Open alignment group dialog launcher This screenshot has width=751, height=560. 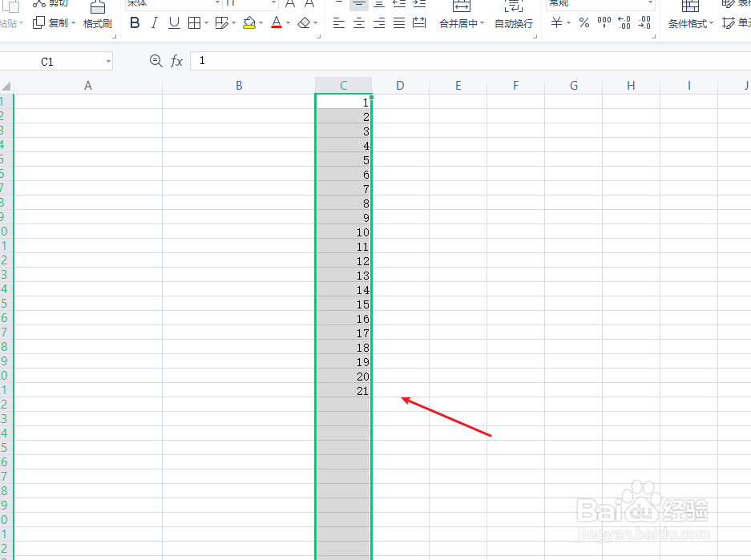coord(535,36)
